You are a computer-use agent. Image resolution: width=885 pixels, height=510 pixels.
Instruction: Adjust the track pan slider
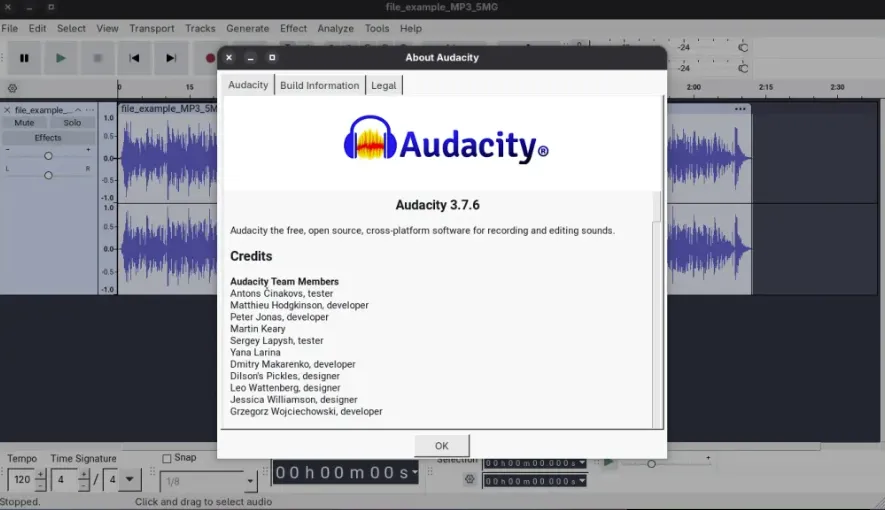click(48, 175)
